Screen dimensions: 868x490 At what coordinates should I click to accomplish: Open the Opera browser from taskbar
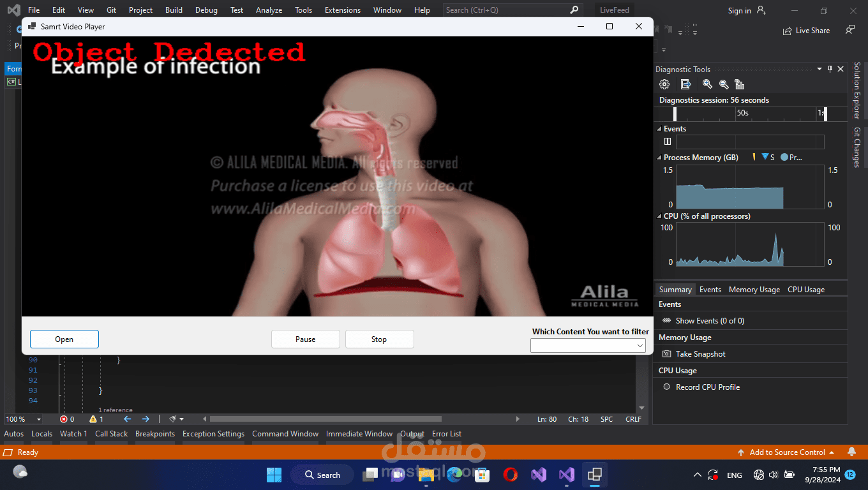[510, 475]
